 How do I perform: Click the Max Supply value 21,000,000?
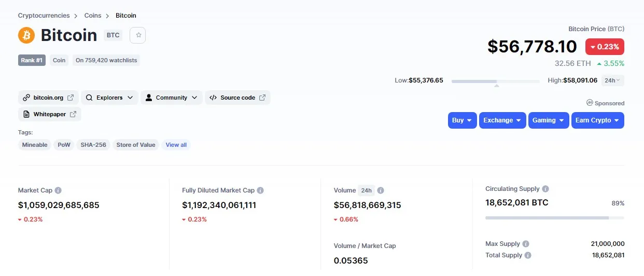[x=608, y=244]
